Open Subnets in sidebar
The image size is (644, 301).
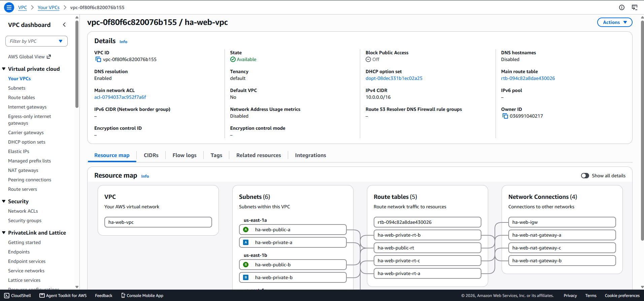pos(17,88)
